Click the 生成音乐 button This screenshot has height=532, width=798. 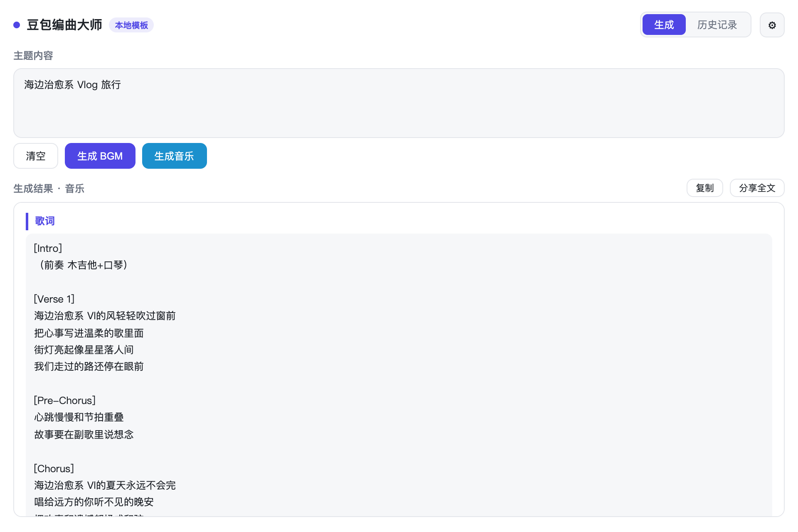point(175,156)
